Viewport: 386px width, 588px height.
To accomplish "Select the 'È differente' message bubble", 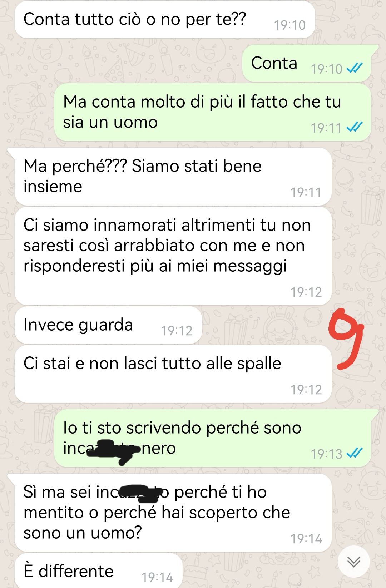I will 99,570.
